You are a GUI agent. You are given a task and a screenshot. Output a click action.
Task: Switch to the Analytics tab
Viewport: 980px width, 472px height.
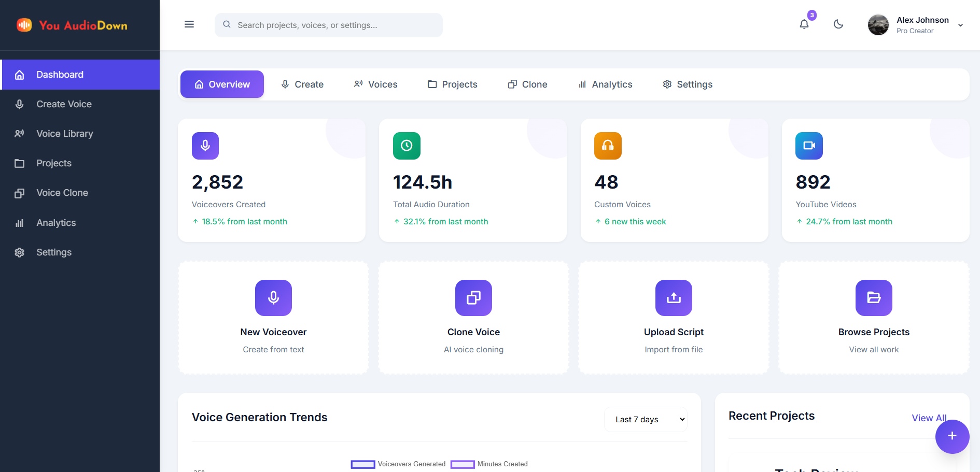pyautogui.click(x=605, y=84)
